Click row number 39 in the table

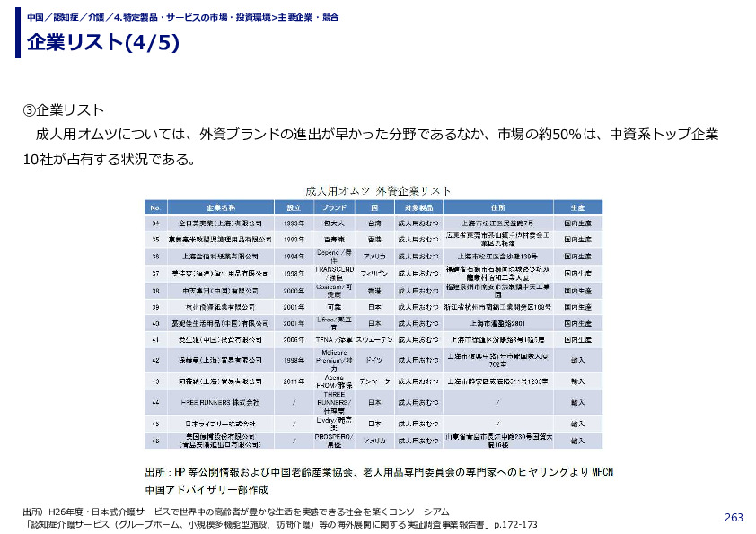click(155, 307)
